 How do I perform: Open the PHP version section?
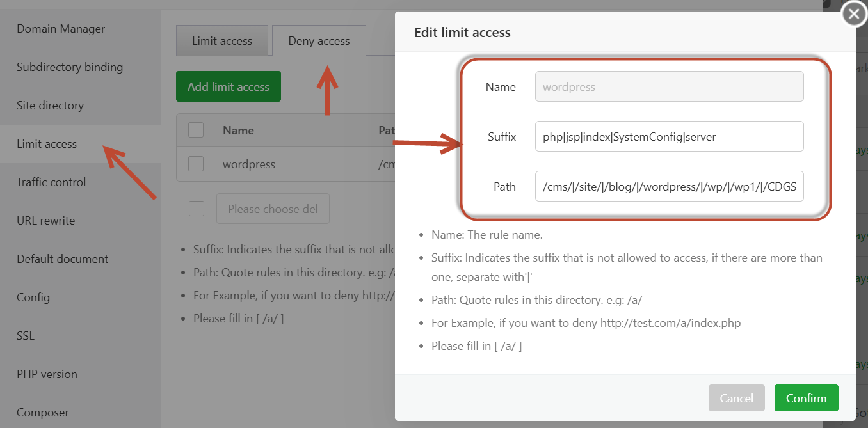pyautogui.click(x=47, y=374)
